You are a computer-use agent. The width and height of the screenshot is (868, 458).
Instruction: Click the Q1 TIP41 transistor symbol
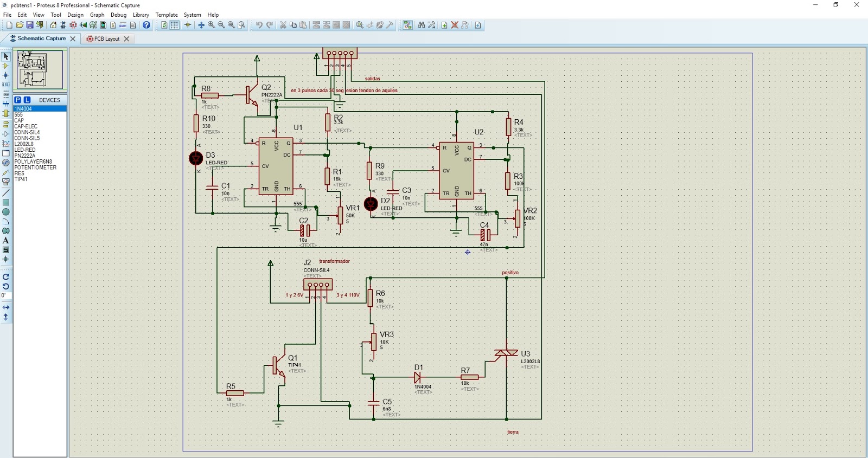(278, 366)
